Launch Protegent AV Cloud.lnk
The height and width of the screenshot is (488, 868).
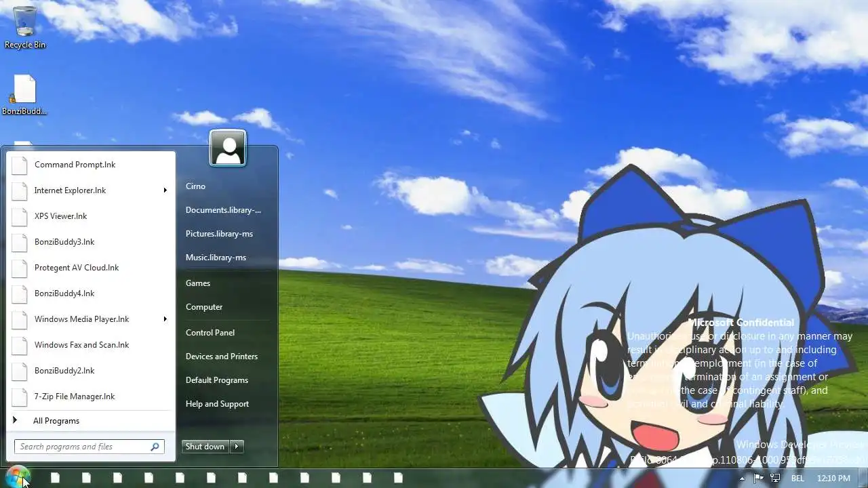[91, 268]
